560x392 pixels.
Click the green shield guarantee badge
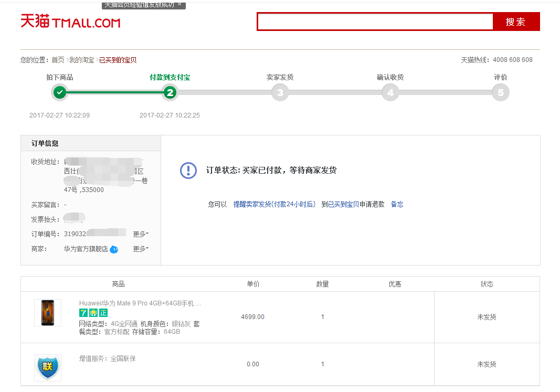coord(93,313)
